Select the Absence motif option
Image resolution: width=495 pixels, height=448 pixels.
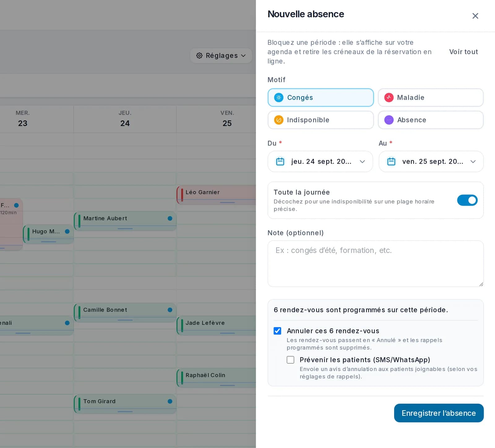click(431, 120)
